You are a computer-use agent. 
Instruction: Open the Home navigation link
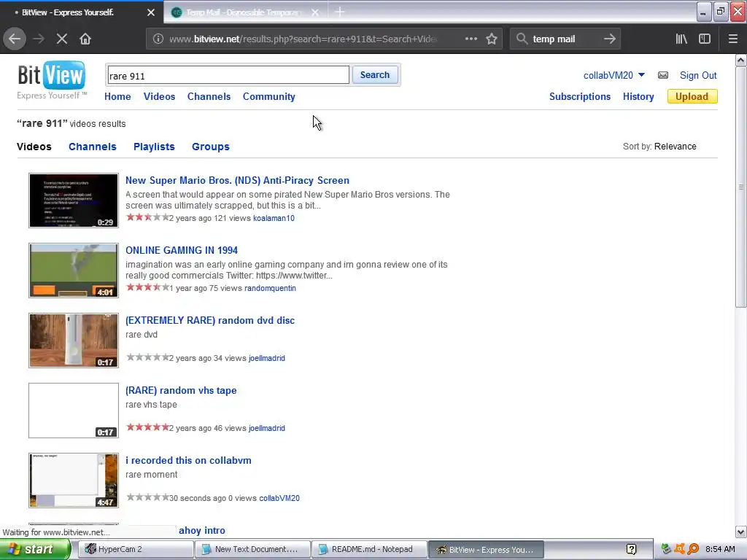(x=117, y=96)
